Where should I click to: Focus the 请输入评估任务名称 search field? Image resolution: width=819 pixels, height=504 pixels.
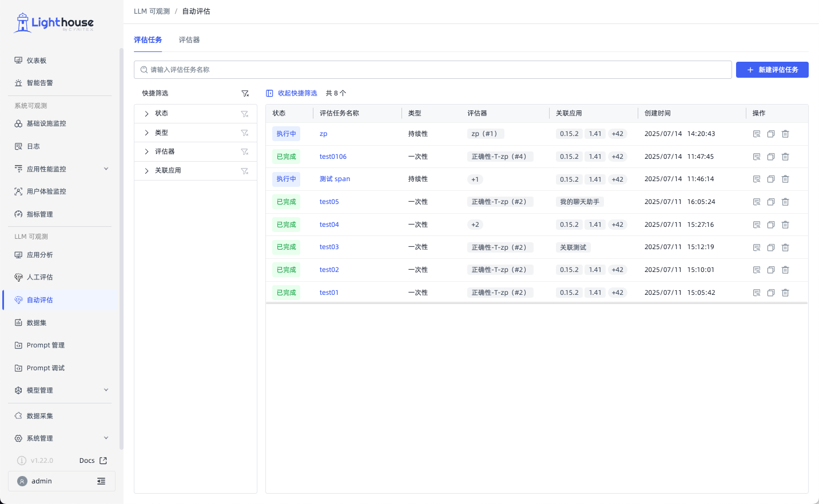point(433,70)
